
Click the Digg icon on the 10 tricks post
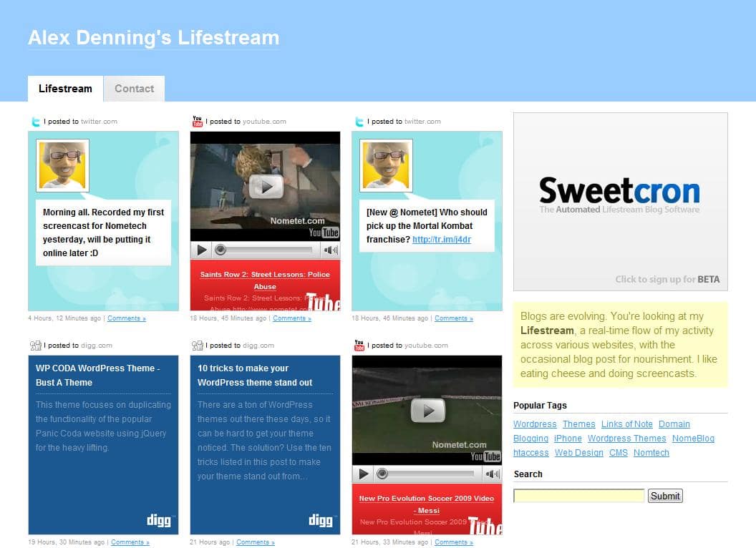coord(197,345)
